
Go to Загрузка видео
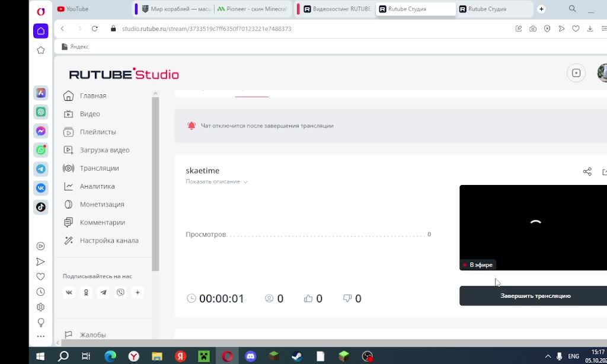tap(97, 150)
